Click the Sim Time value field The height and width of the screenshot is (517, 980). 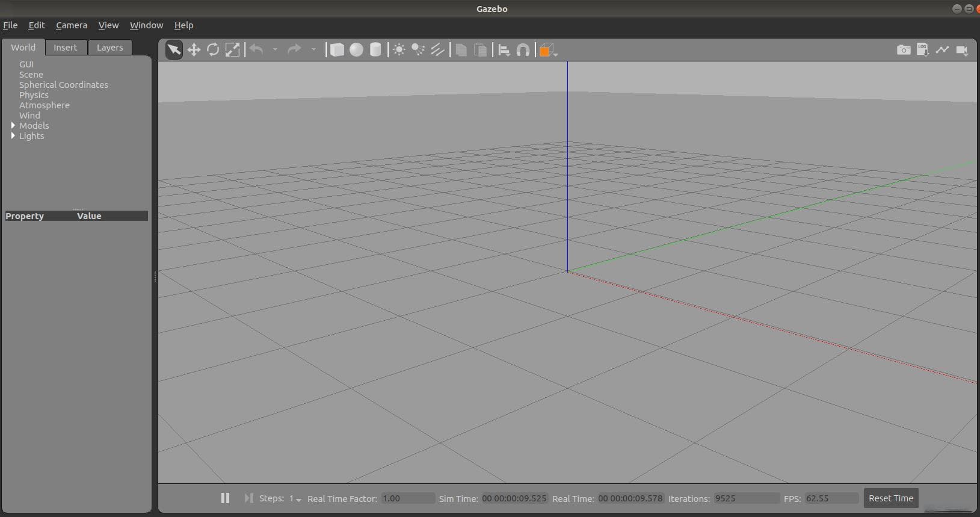(514, 498)
